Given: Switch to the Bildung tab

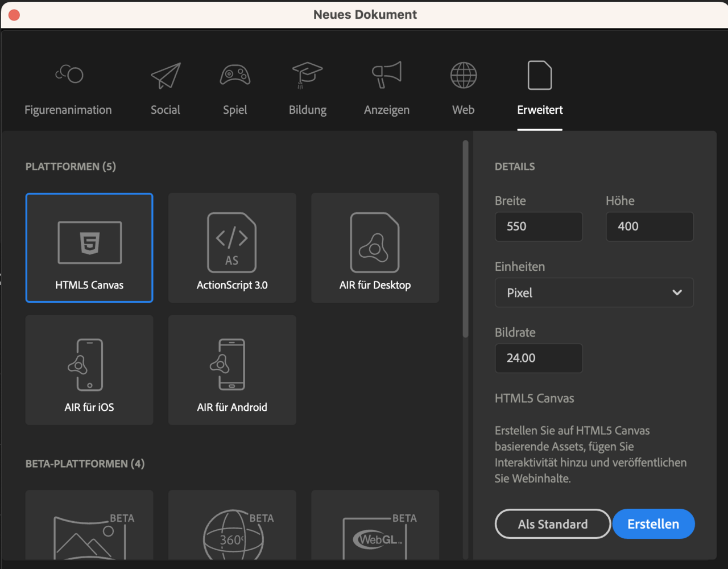Looking at the screenshot, I should click(308, 88).
